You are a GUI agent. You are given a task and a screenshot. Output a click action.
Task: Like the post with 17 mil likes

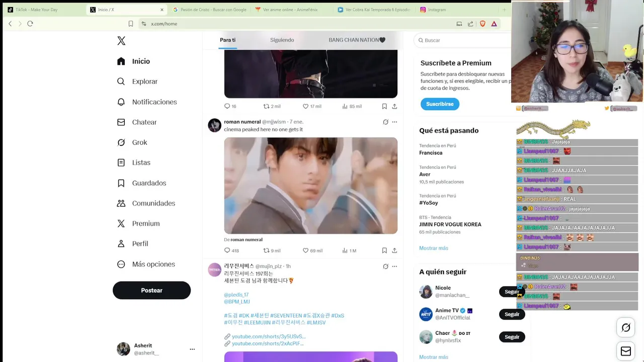(312, 106)
